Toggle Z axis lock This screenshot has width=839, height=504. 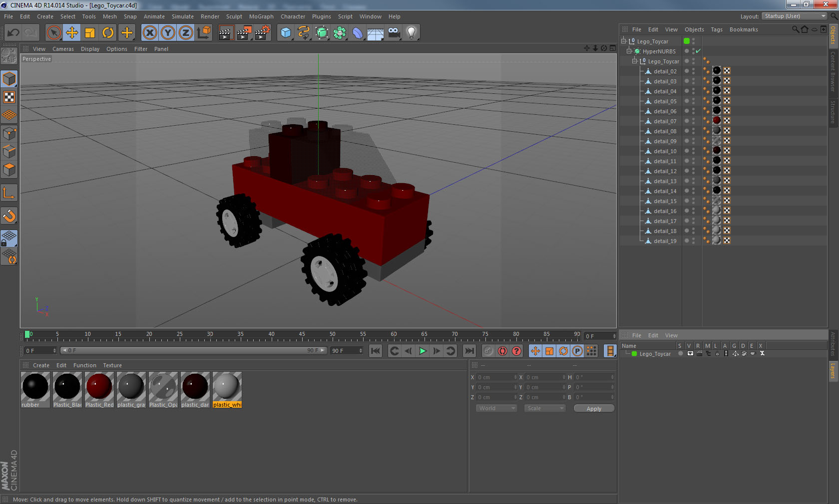[x=186, y=33]
